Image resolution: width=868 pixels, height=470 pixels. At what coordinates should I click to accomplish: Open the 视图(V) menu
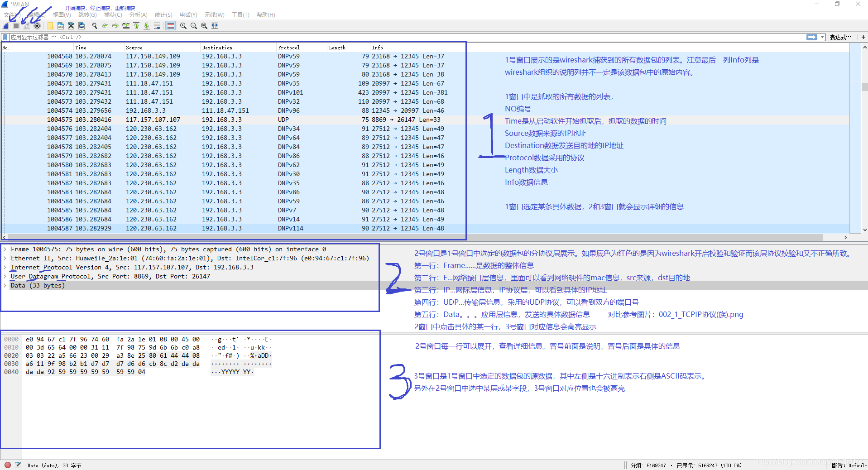click(62, 15)
